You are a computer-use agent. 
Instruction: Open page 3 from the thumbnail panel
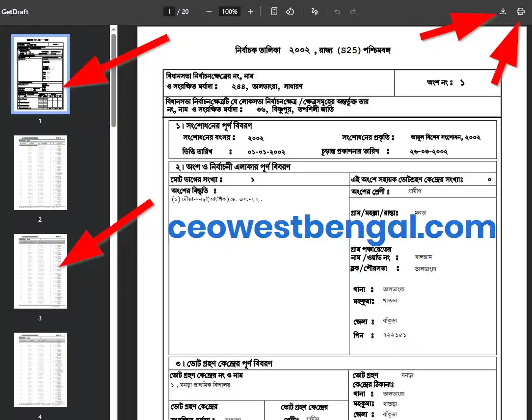(40, 271)
